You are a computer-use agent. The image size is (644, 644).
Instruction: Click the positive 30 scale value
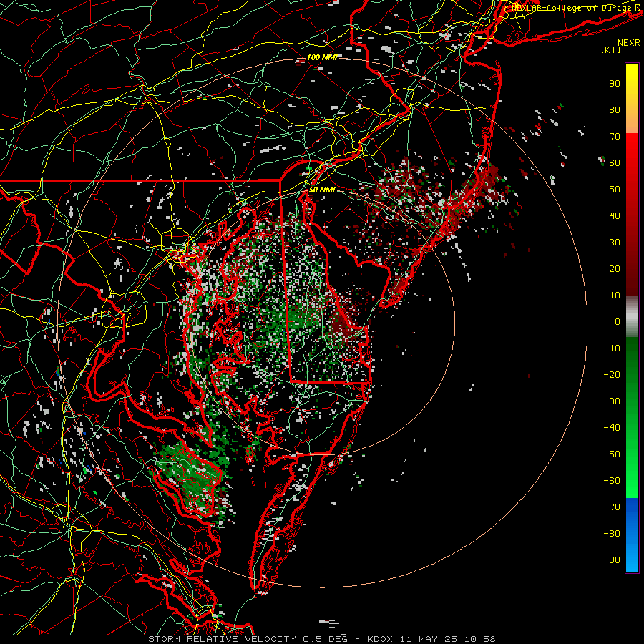[615, 243]
